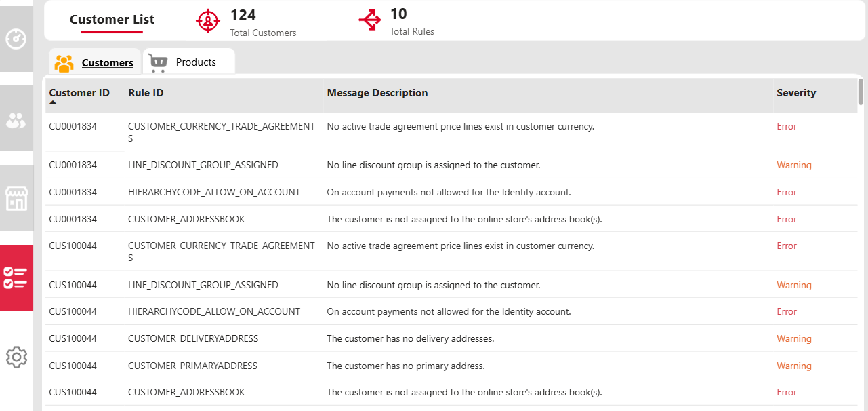Select the checklist validation sidebar icon
This screenshot has width=868, height=411.
(x=16, y=278)
